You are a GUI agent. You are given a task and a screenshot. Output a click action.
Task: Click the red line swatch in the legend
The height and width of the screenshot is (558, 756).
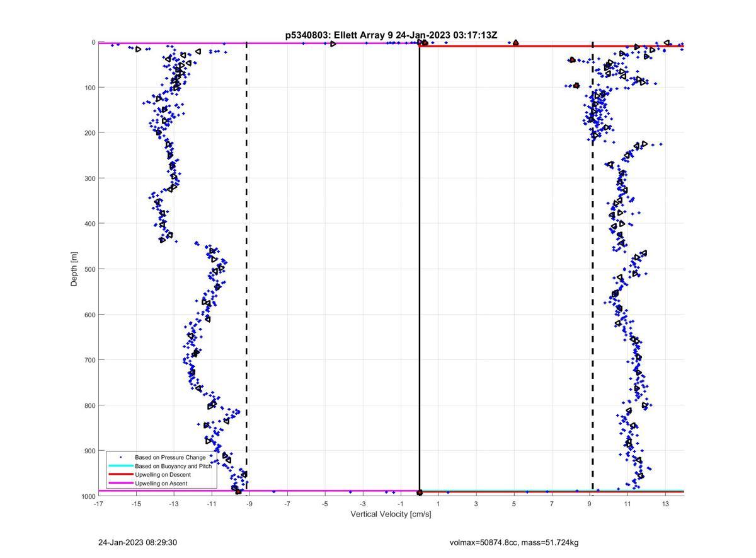[x=120, y=474]
